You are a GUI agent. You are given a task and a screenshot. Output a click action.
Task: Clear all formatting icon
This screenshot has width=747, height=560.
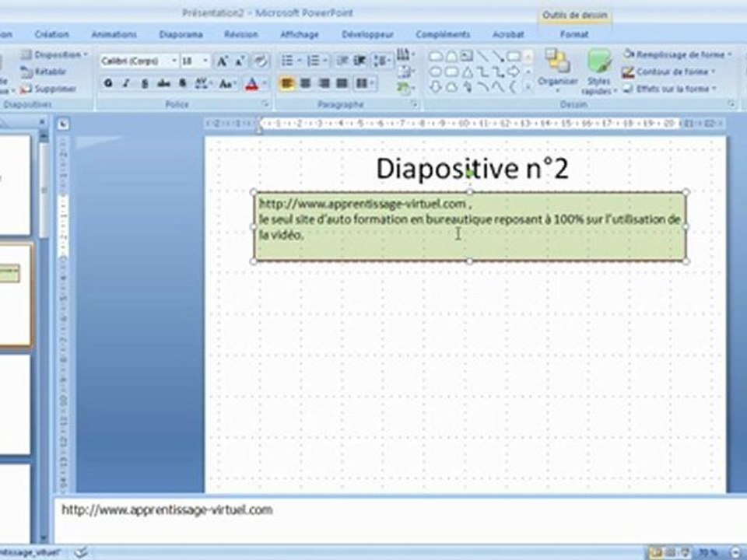pyautogui.click(x=261, y=61)
